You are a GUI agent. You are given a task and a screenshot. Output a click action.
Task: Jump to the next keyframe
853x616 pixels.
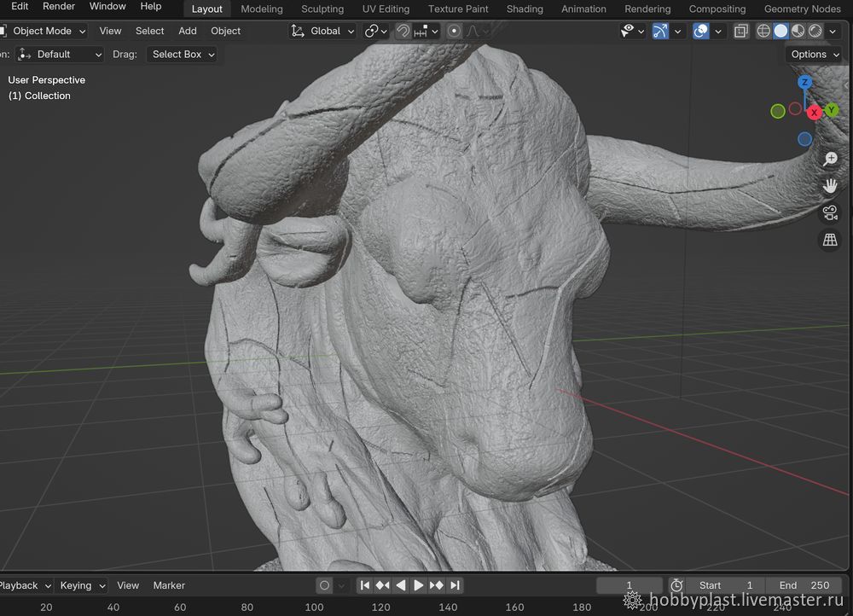pyautogui.click(x=436, y=585)
